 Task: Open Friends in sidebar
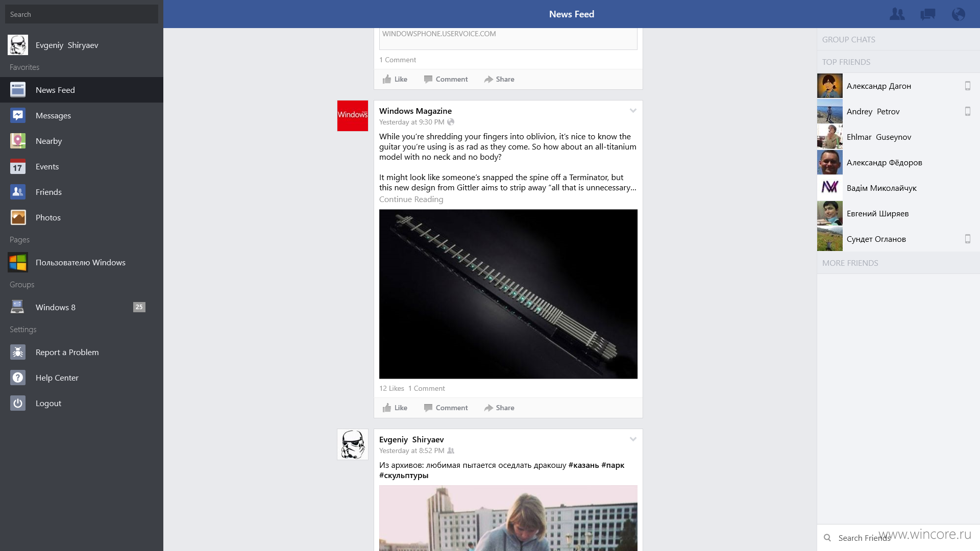click(82, 192)
